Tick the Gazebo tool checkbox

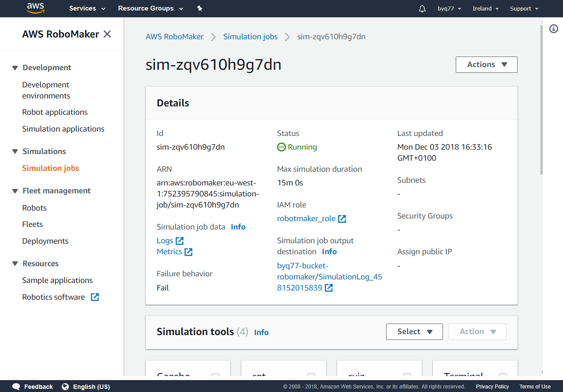[x=215, y=376]
